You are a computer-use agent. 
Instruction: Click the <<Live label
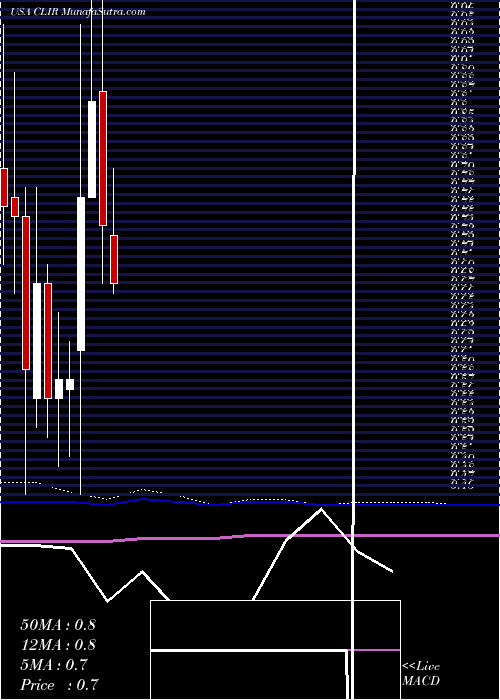421,667
